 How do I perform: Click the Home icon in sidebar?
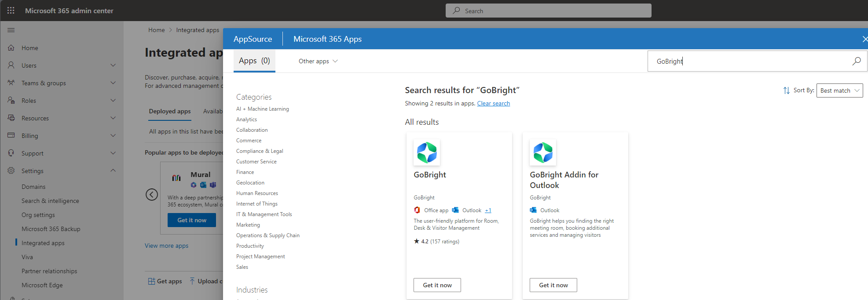(11, 48)
